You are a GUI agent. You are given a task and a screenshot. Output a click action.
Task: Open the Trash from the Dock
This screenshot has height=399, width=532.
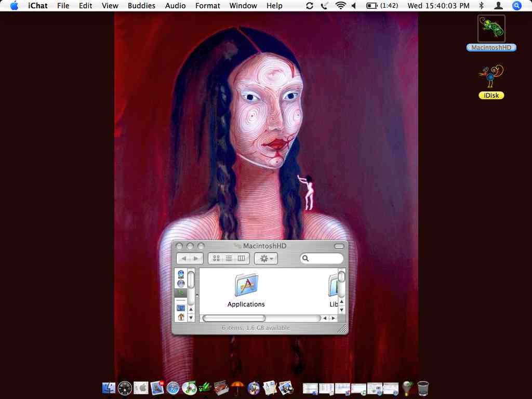pos(423,388)
